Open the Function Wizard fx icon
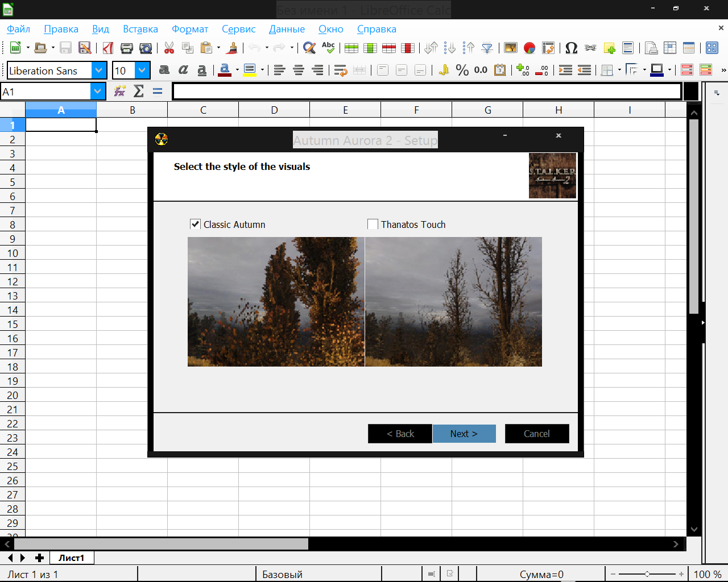The width and height of the screenshot is (728, 582). 119,91
